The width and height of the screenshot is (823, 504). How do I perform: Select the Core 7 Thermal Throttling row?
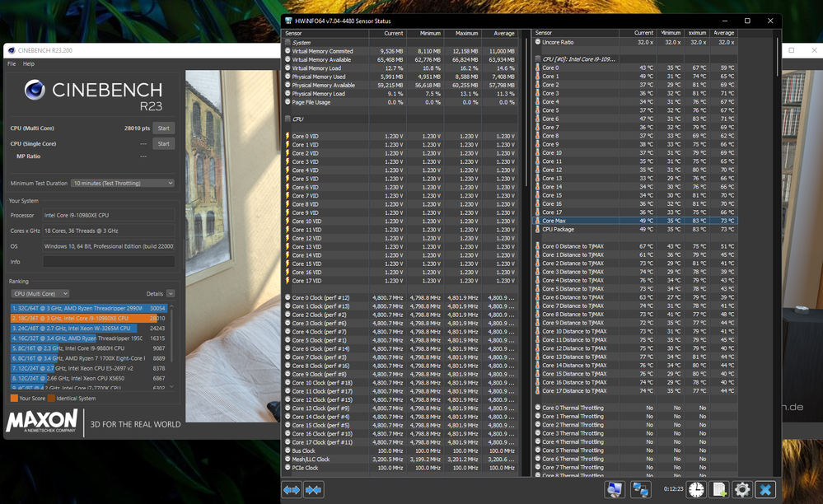click(x=635, y=467)
